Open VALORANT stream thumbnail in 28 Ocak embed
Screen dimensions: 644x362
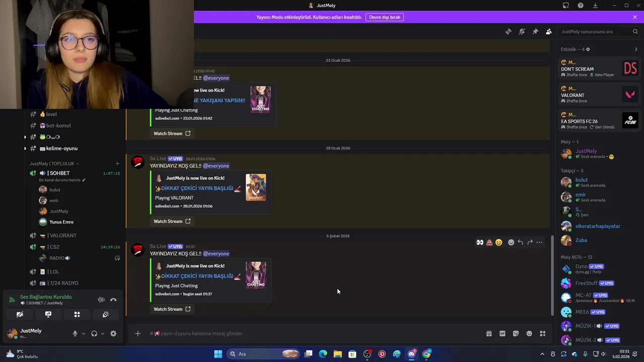[x=256, y=187]
